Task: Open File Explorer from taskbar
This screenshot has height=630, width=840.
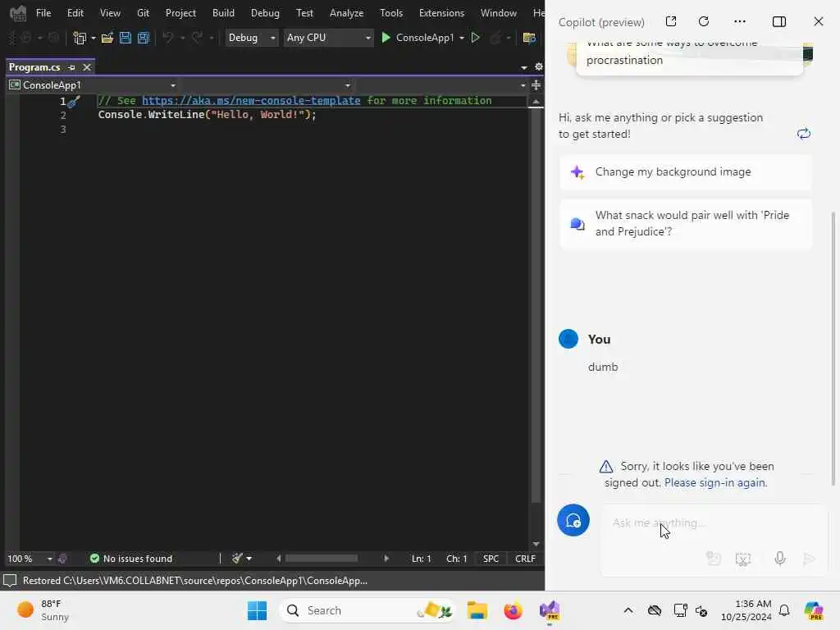Action: [477, 610]
